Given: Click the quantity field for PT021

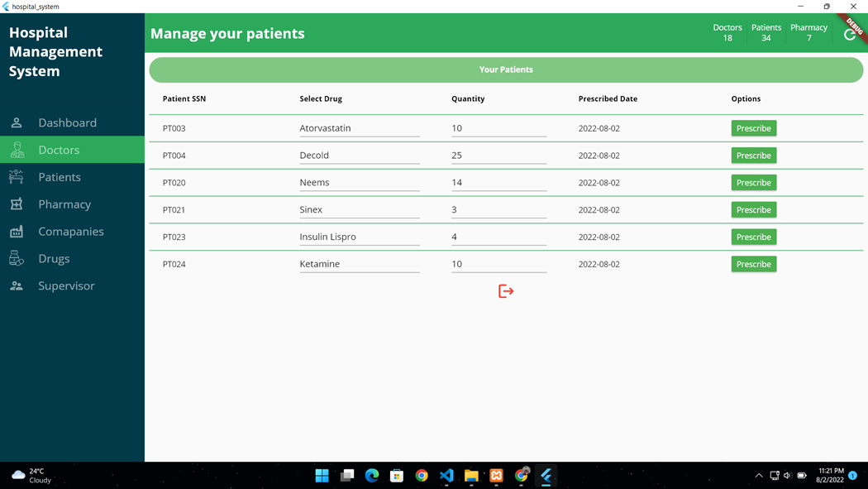Looking at the screenshot, I should pos(498,209).
